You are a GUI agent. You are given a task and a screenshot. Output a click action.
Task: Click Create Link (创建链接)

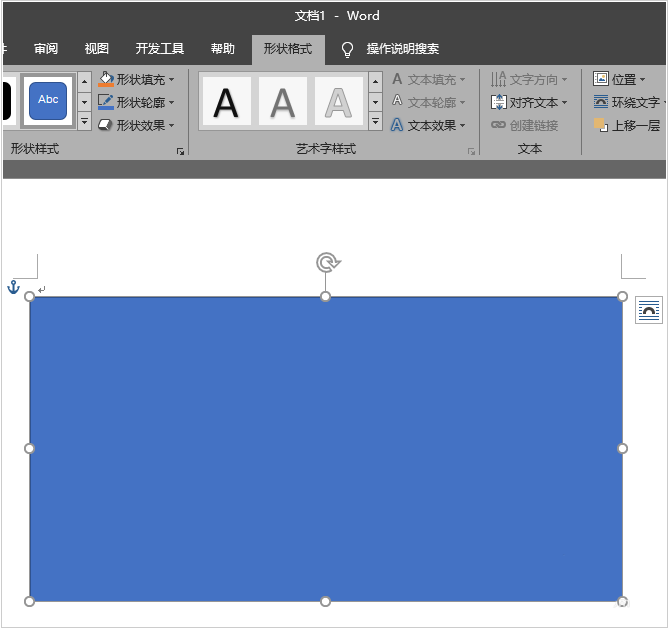[x=524, y=126]
